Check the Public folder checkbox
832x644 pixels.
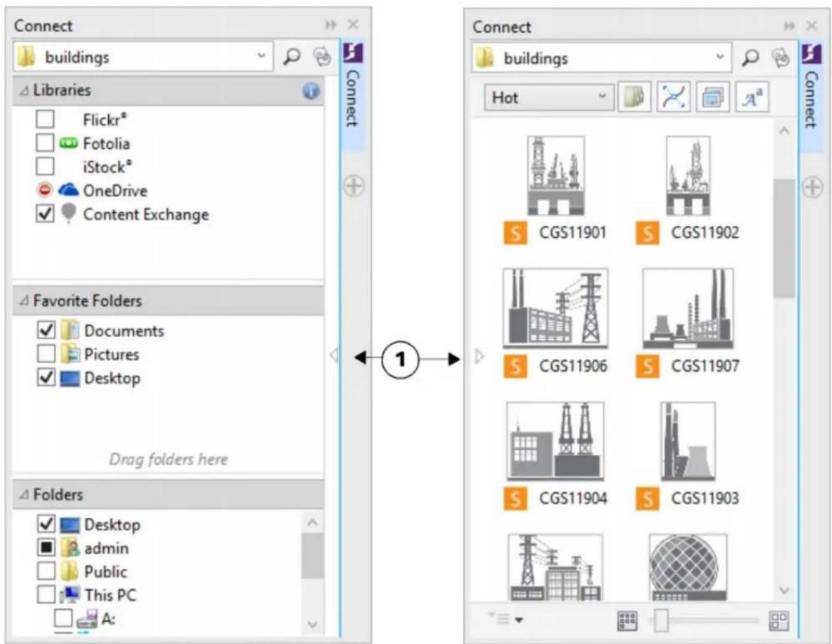click(x=46, y=571)
